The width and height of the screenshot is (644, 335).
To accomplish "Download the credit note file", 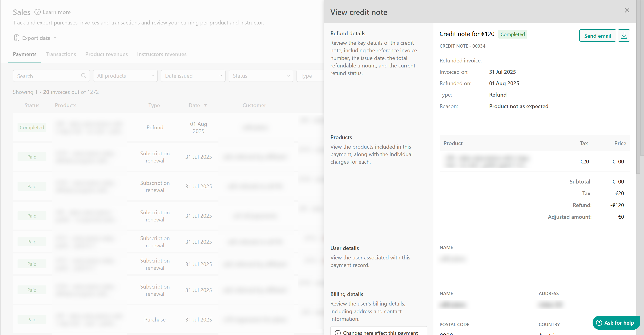I will (624, 35).
